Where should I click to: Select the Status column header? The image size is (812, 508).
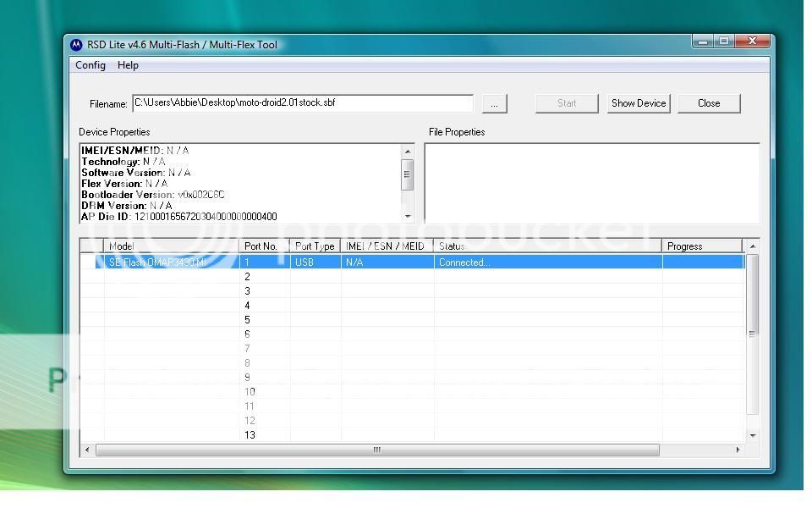coord(548,246)
